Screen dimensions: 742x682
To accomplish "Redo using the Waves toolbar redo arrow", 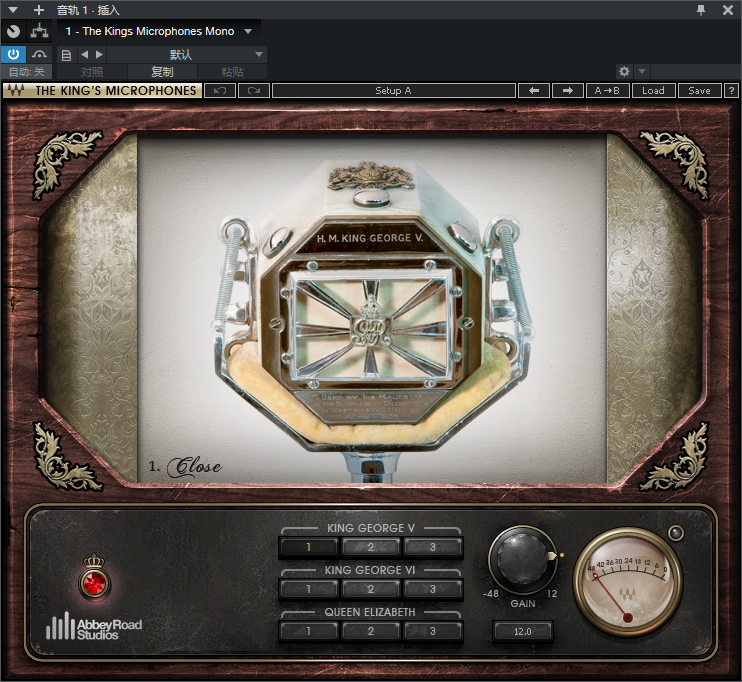I will click(x=254, y=90).
